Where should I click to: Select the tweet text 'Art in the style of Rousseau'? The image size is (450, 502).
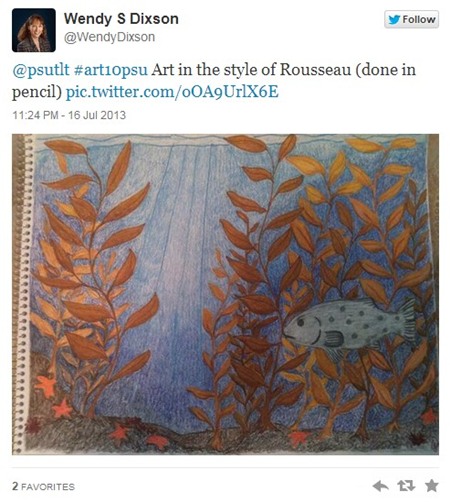(x=251, y=70)
